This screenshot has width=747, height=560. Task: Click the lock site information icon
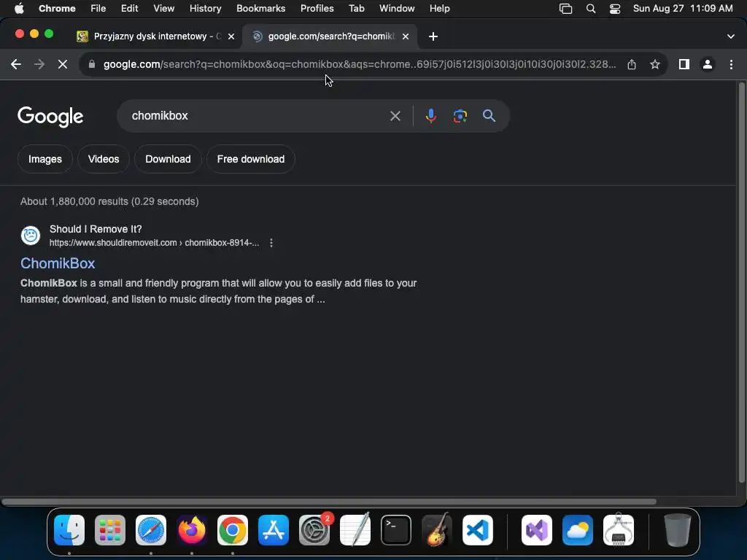pyautogui.click(x=92, y=64)
